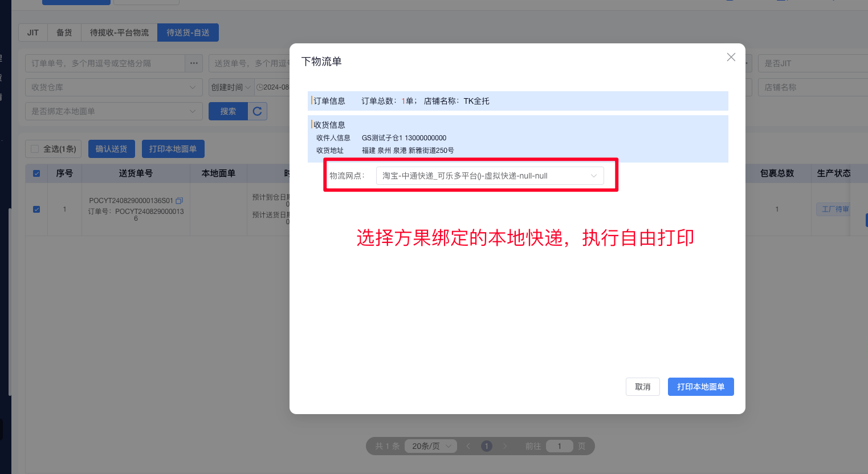The image size is (868, 474).
Task: Toggle the 全选(1条) checkbox
Action: tap(35, 149)
